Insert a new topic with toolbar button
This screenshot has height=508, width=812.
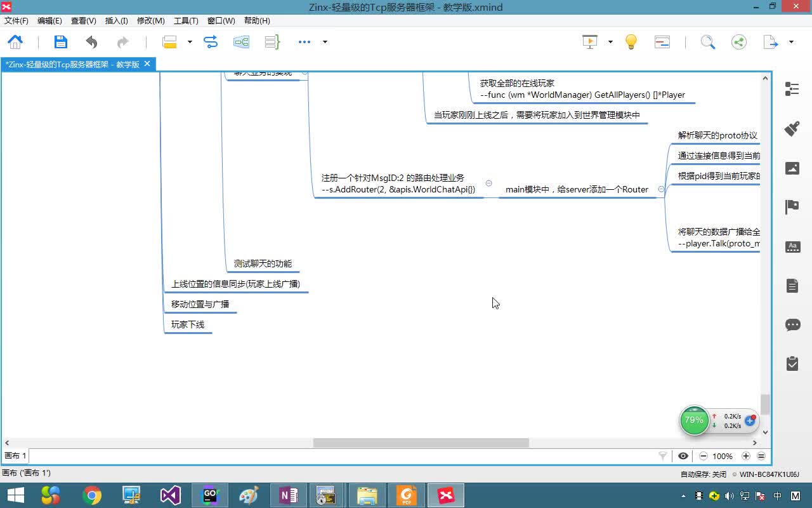click(169, 42)
